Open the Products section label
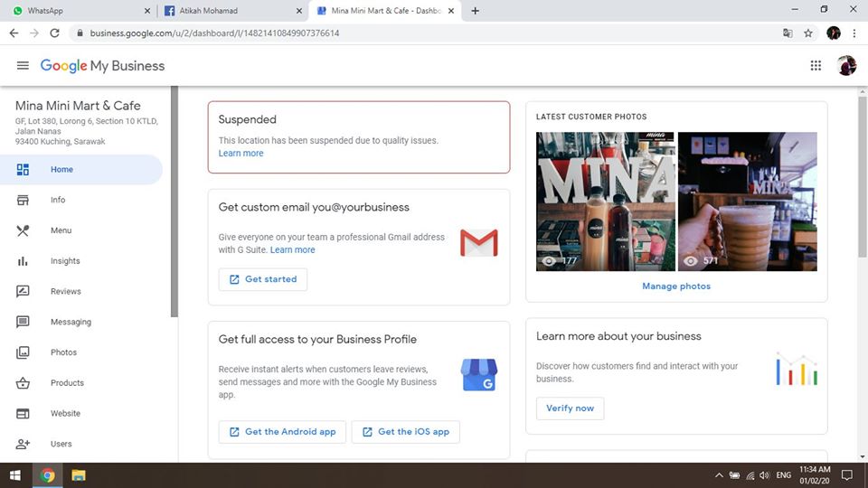 67,383
